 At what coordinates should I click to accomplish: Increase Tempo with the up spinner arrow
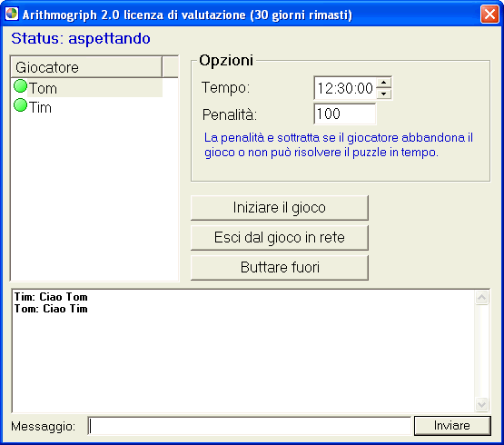[383, 83]
